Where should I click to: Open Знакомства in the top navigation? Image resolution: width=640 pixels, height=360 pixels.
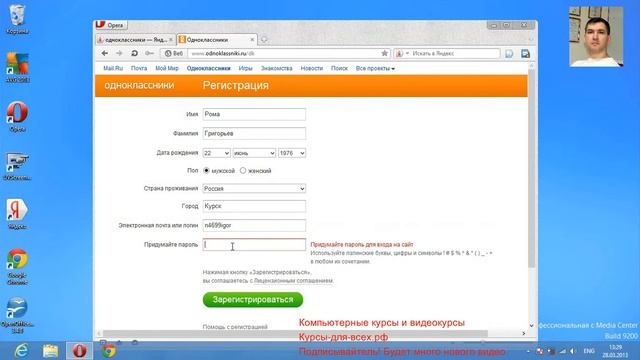tap(276, 69)
